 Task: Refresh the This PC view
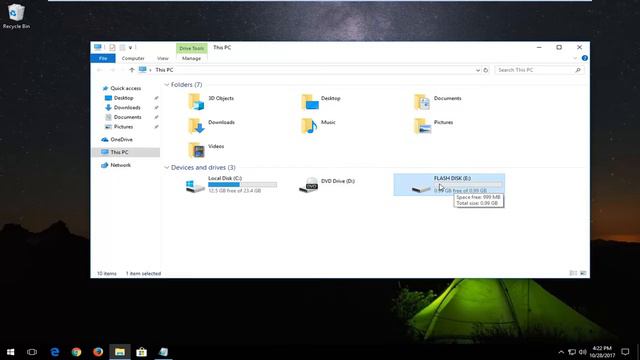(x=486, y=70)
